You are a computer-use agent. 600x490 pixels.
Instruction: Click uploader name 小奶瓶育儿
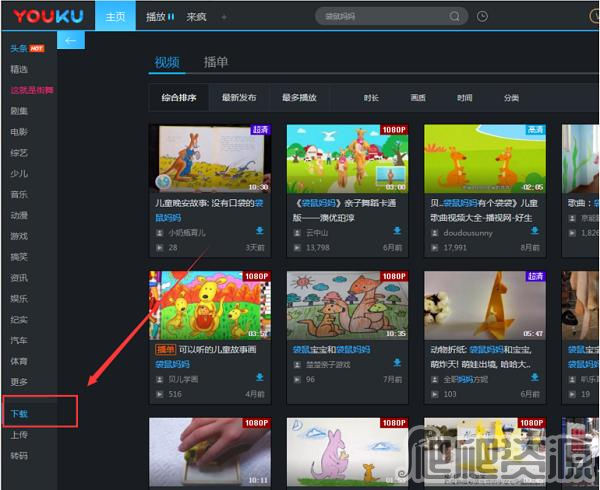(187, 233)
